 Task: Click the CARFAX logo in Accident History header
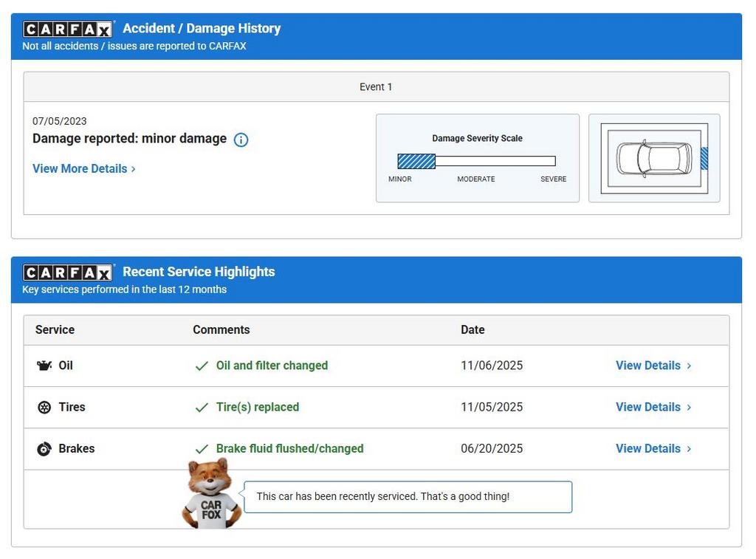(x=68, y=30)
